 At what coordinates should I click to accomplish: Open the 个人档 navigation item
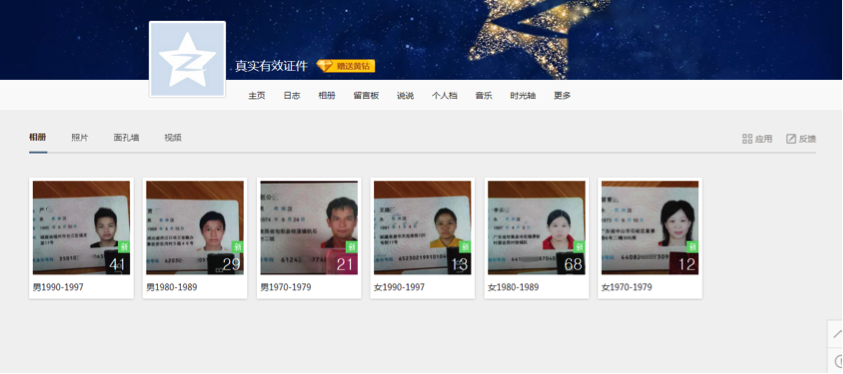click(x=445, y=96)
